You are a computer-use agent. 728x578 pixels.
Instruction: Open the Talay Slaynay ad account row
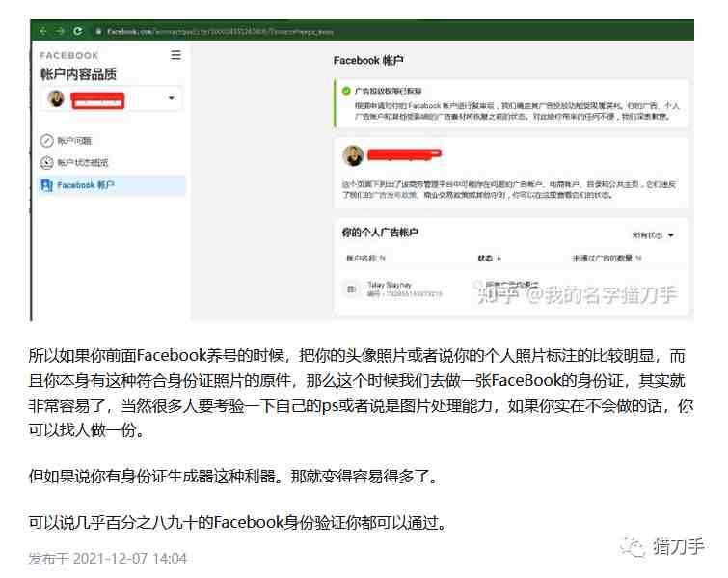pos(510,289)
